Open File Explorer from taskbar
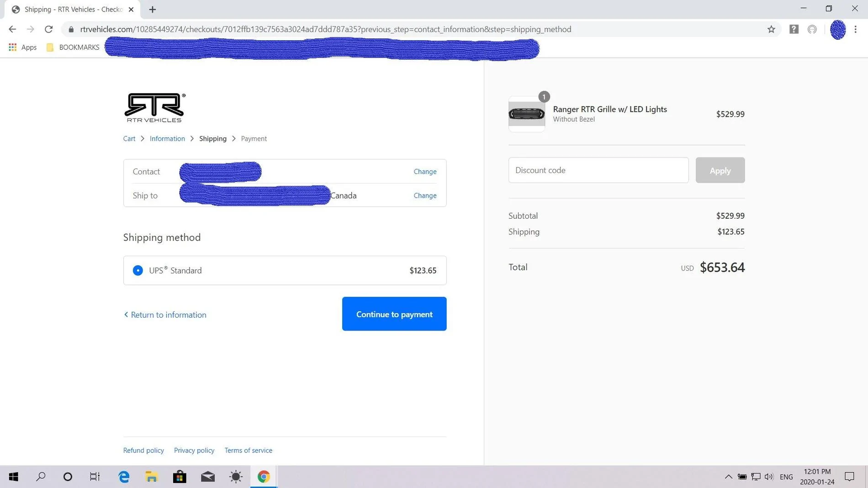The width and height of the screenshot is (868, 488). [151, 477]
